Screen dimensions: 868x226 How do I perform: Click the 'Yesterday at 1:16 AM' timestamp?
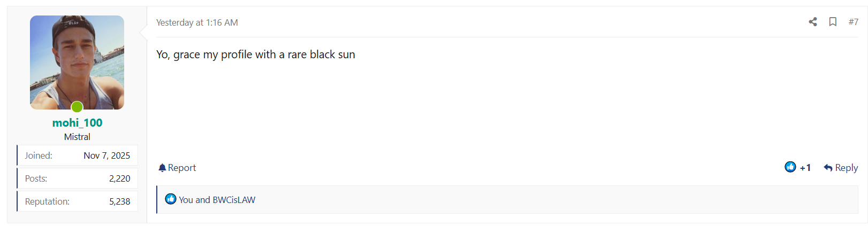click(x=197, y=22)
